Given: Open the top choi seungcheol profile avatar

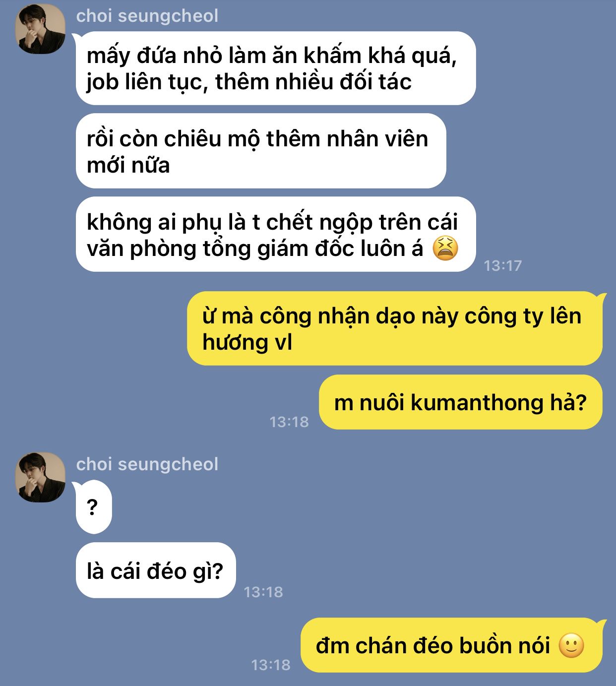Looking at the screenshot, I should coord(40,29).
